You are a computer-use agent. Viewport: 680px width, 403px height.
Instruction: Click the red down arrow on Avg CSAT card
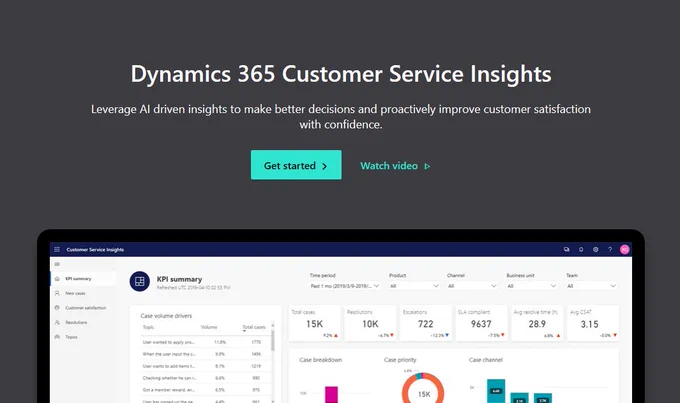coord(615,335)
